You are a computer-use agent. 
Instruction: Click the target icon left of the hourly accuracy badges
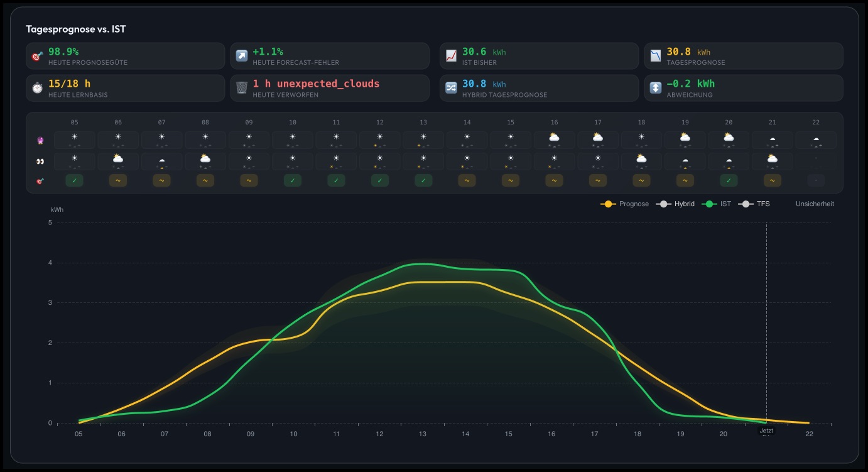click(41, 181)
